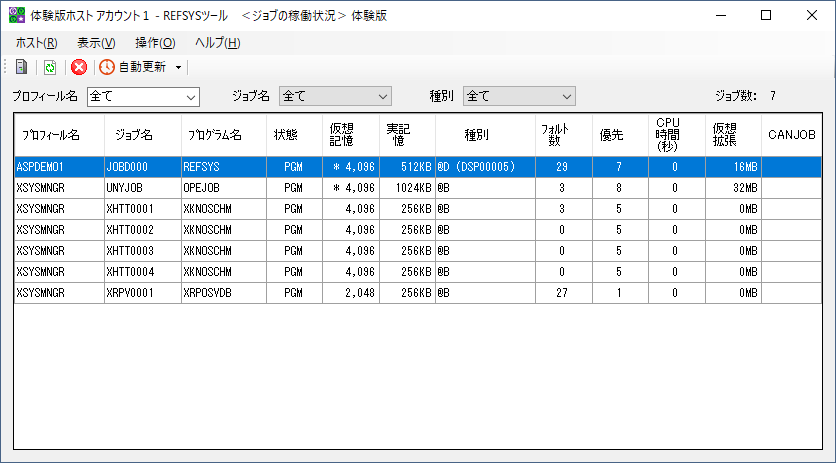Click the 32MB virtual extension cell

tap(733, 188)
